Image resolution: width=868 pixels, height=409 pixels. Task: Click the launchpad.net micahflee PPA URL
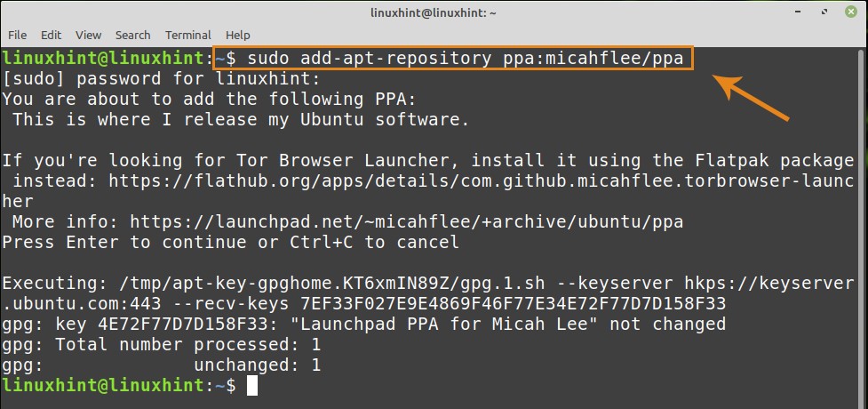point(409,221)
